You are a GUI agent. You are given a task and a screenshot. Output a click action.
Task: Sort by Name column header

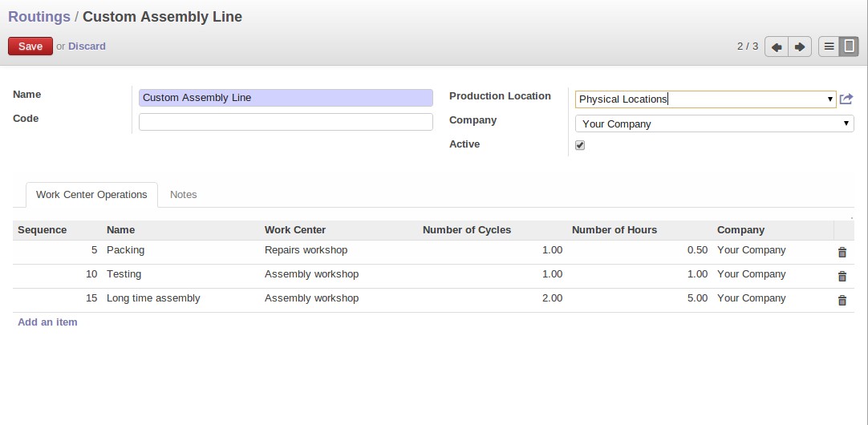coord(120,230)
